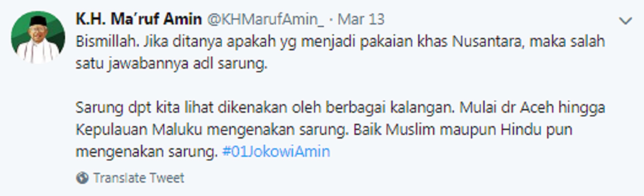Click the globe icon beside Translate Tweet
644x196 pixels.
(82, 178)
